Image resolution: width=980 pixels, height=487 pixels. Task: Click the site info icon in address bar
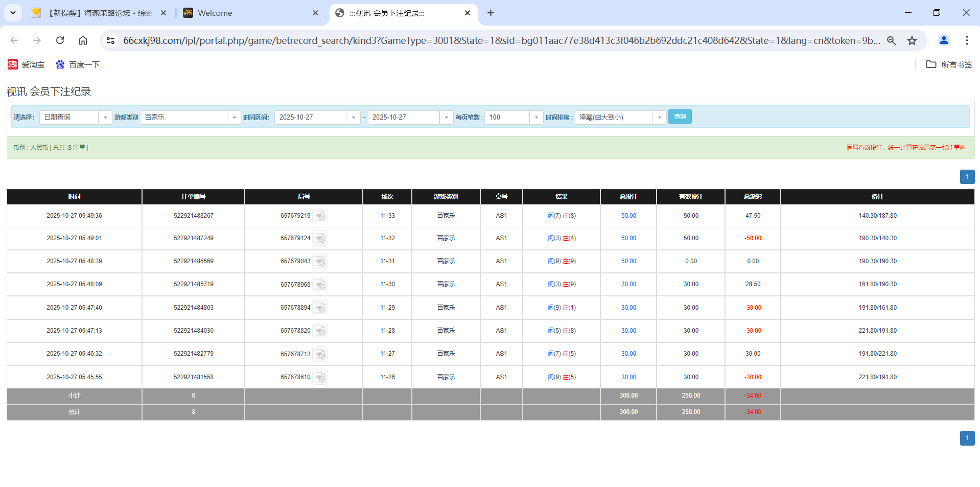point(110,40)
